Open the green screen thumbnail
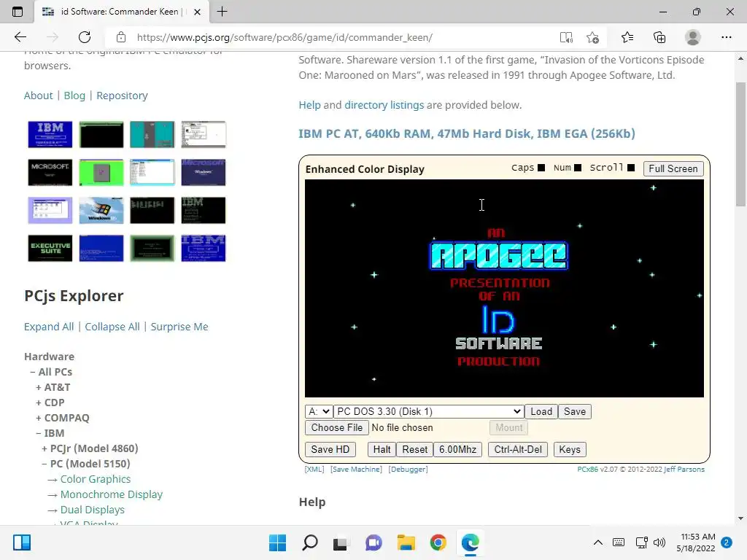This screenshot has height=560, width=747. pos(101,172)
